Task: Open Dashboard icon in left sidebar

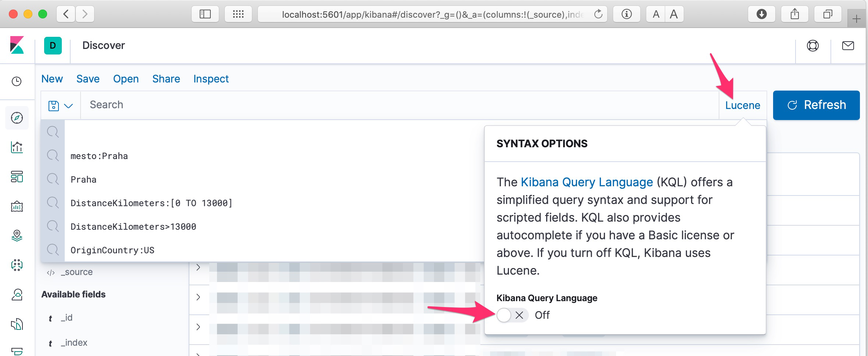Action: (17, 177)
